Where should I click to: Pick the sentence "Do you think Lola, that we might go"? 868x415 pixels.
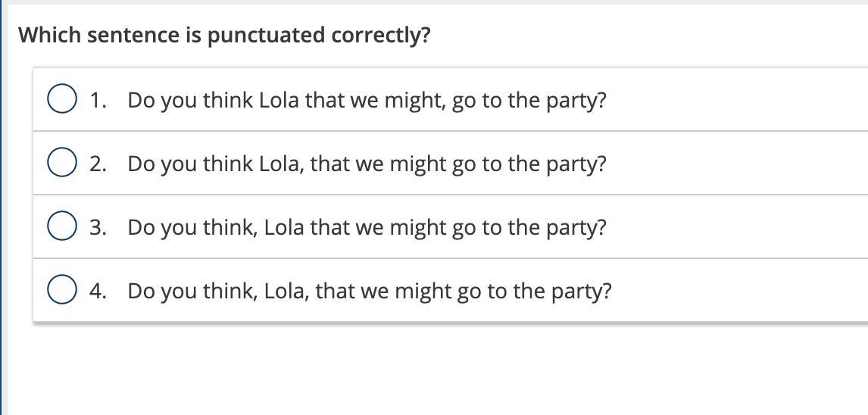point(367,164)
